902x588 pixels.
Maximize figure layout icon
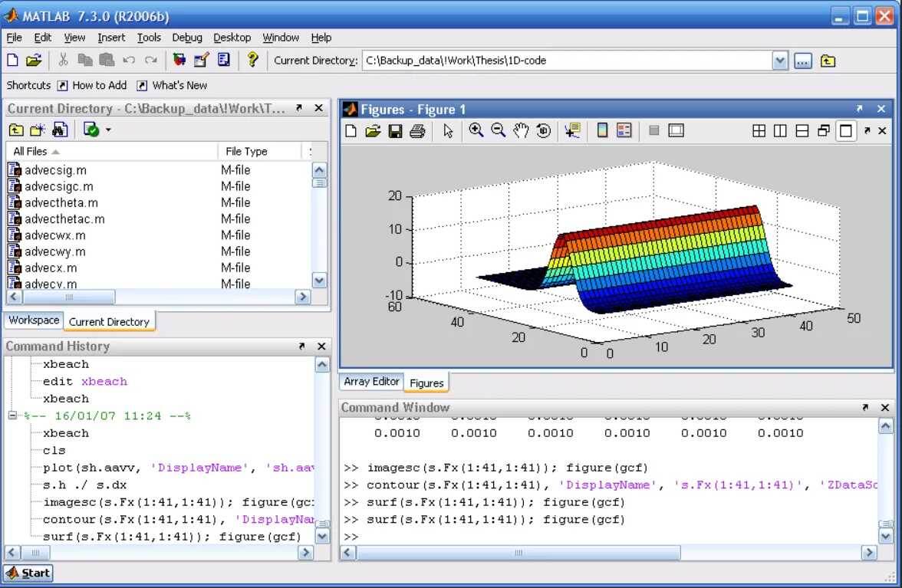(845, 131)
